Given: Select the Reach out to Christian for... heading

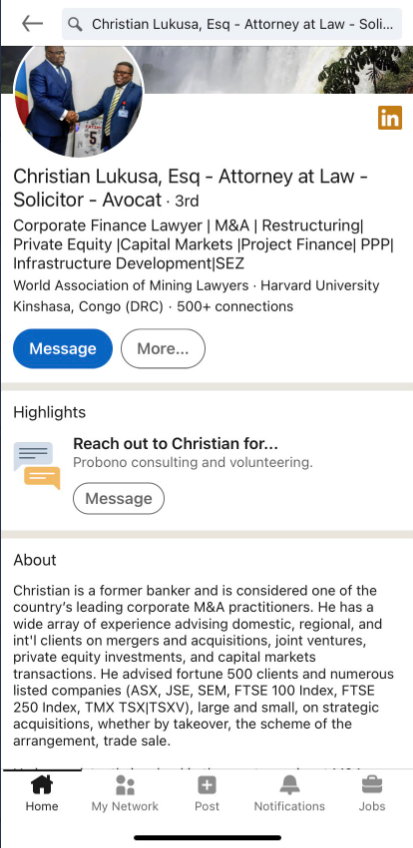Looking at the screenshot, I should [176, 444].
